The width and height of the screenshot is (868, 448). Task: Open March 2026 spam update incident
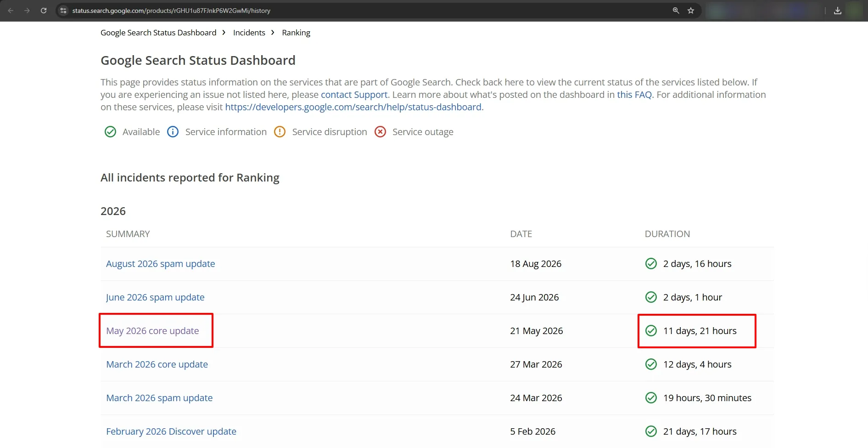(159, 398)
